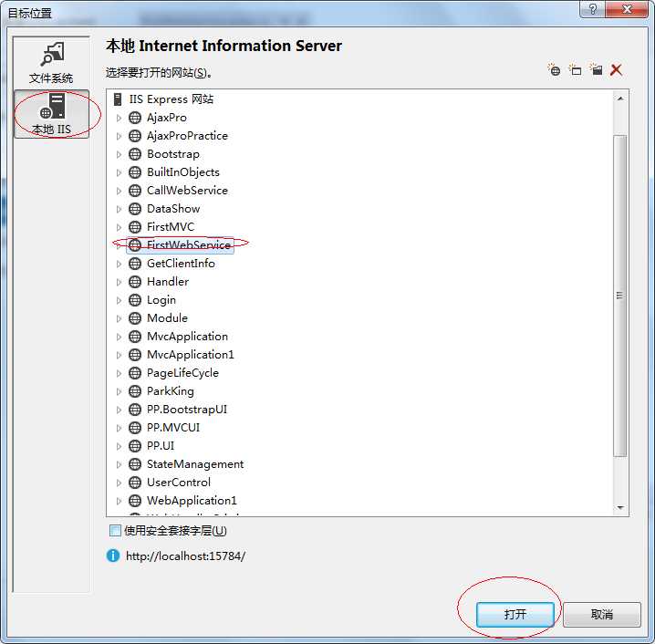Click the create new web application icon
Image resolution: width=655 pixels, height=644 pixels.
(x=576, y=69)
